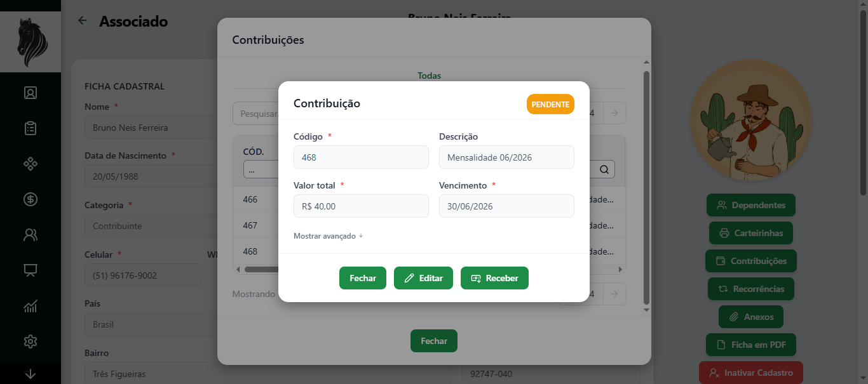Open the chart reports sidebar icon
This screenshot has height=384, width=868.
31,306
